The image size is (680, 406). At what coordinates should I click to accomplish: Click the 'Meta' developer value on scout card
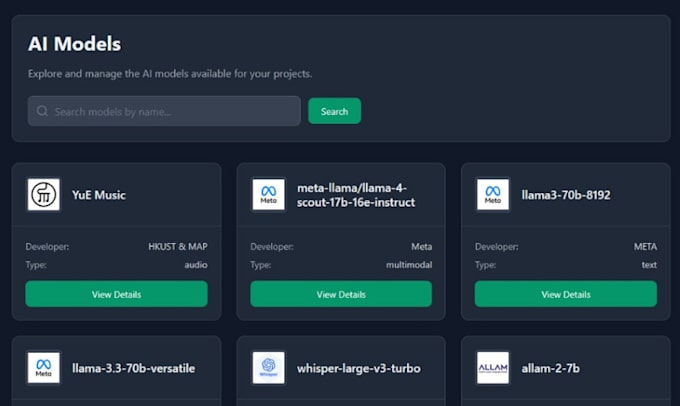[x=422, y=246]
